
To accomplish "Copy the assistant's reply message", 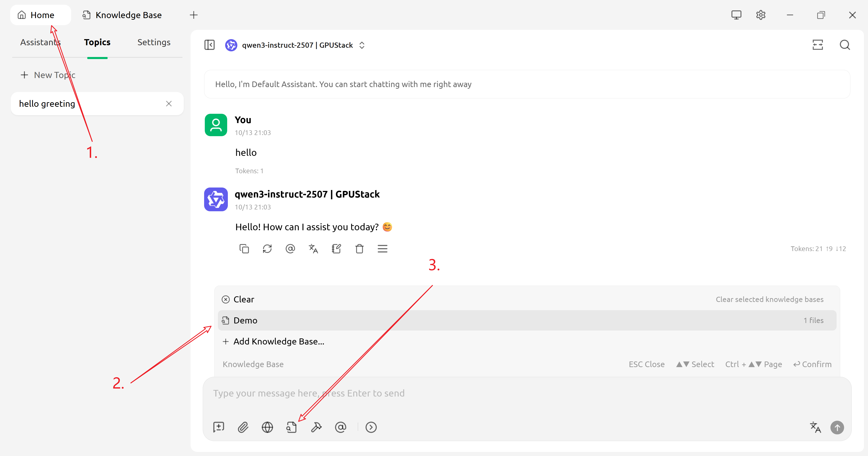I will coord(244,249).
